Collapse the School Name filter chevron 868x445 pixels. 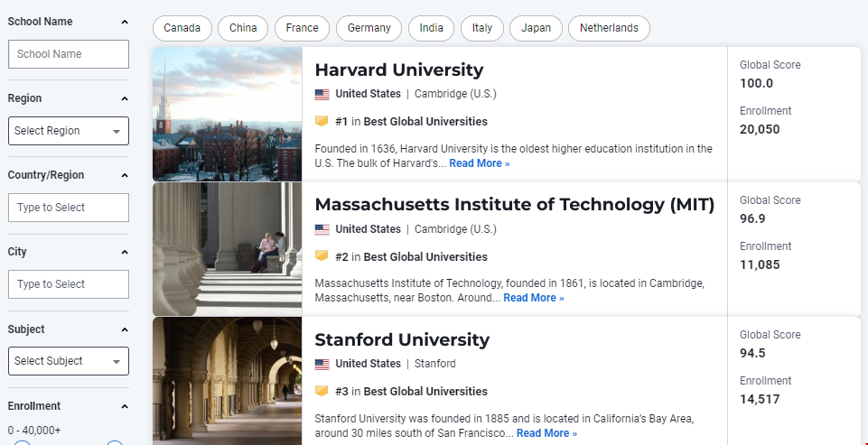[x=125, y=23]
